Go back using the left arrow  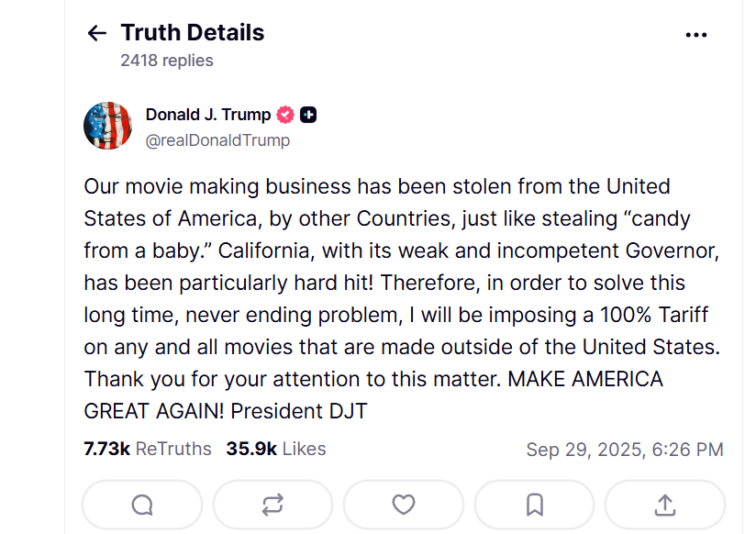96,34
